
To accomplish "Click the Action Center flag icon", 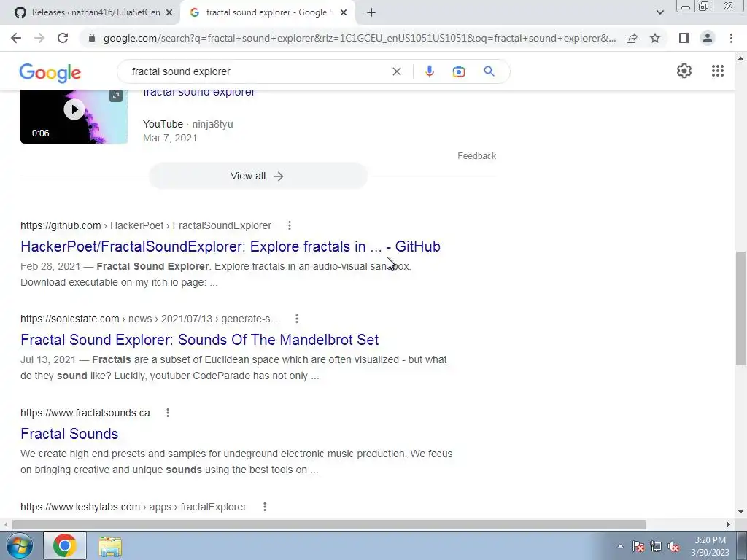I will click(x=638, y=546).
